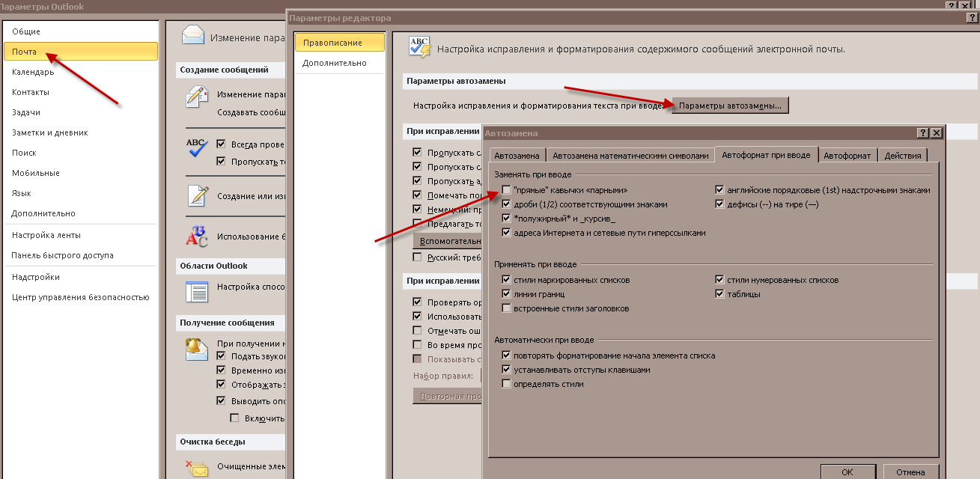The image size is (980, 479).
Task: Toggle стили нумерованных списков checkbox
Action: point(720,280)
